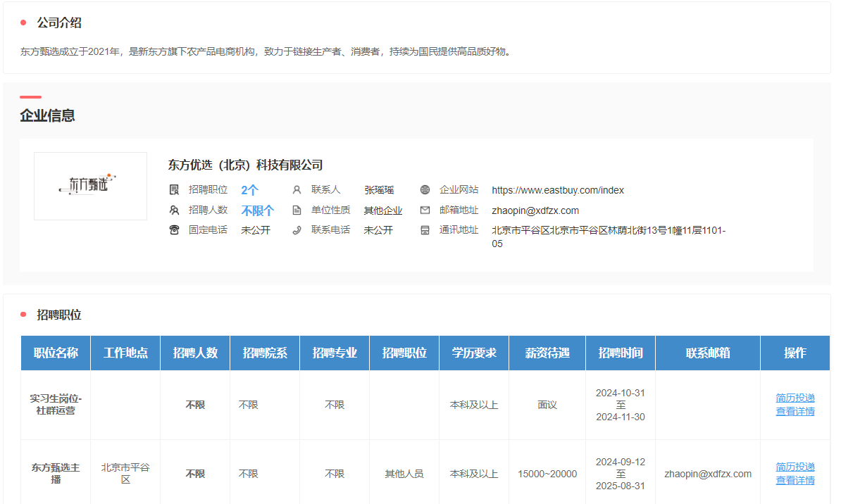The height and width of the screenshot is (504, 841).
Task: Click the zhaopin@xdfzx.com cell in job table
Action: [x=708, y=474]
